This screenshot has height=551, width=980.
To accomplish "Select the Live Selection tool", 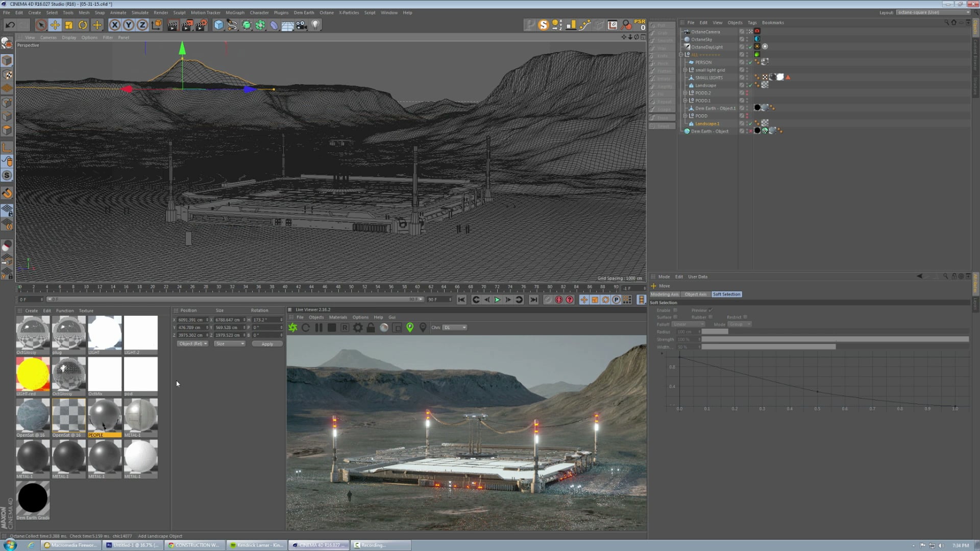I will pyautogui.click(x=41, y=24).
